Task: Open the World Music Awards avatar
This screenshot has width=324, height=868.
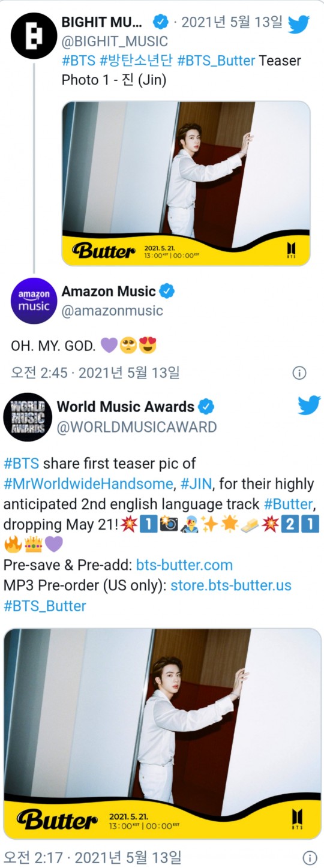Action: click(x=28, y=417)
